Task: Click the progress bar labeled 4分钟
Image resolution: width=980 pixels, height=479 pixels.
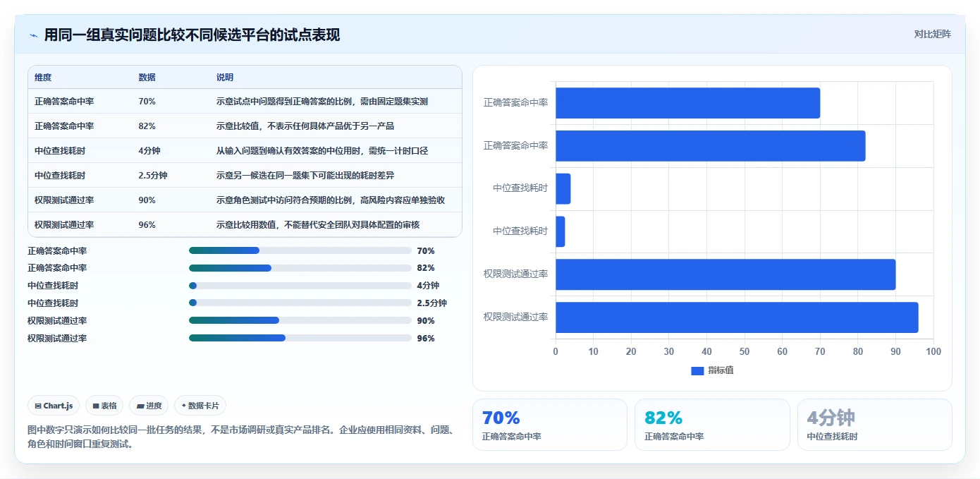Action: pos(300,286)
